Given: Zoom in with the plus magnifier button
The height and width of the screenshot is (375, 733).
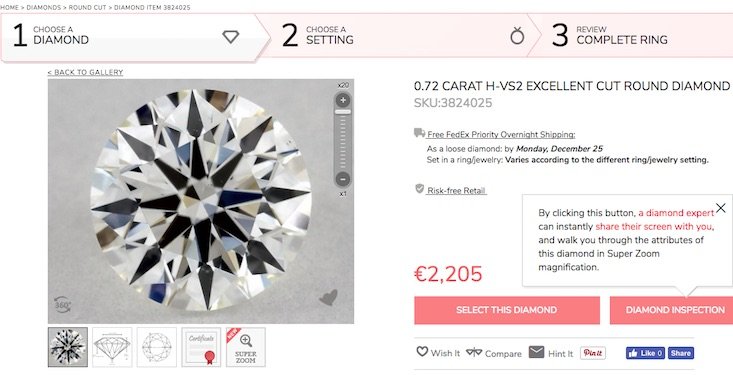Looking at the screenshot, I should [x=343, y=100].
